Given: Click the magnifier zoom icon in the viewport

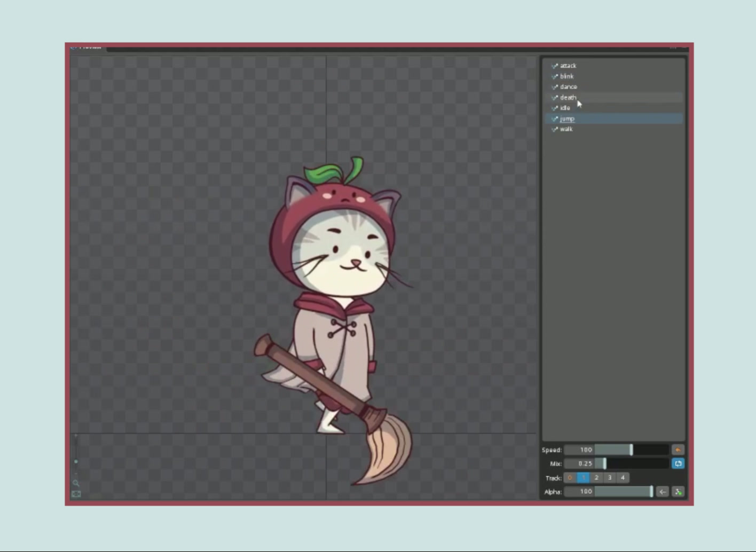Looking at the screenshot, I should click(76, 483).
